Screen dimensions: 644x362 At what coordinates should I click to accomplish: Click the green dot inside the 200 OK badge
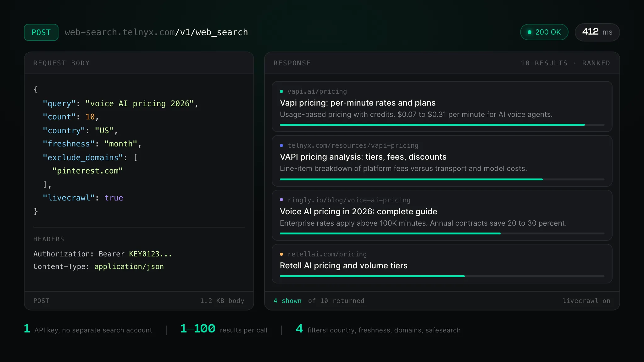(x=530, y=32)
